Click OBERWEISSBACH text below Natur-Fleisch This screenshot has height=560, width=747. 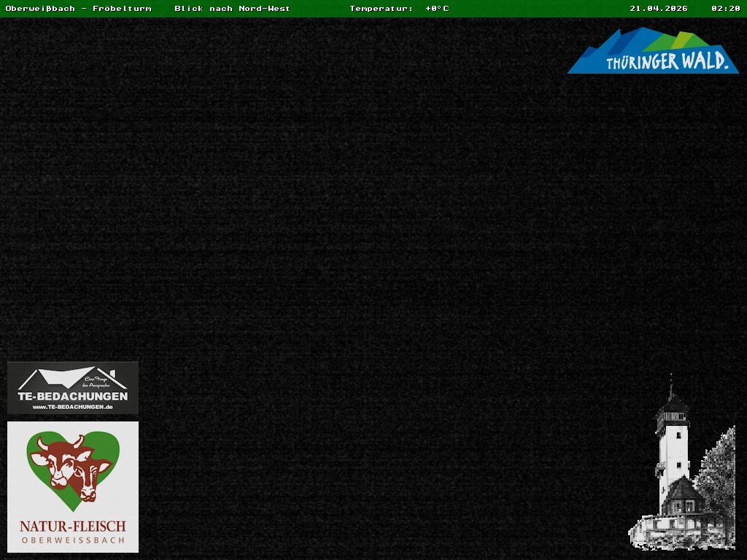point(73,540)
